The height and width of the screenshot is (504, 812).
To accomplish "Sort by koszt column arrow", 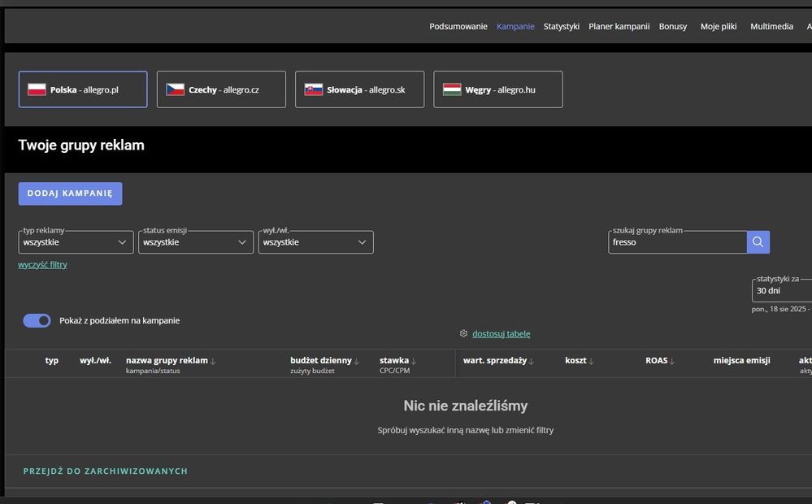I will [591, 361].
